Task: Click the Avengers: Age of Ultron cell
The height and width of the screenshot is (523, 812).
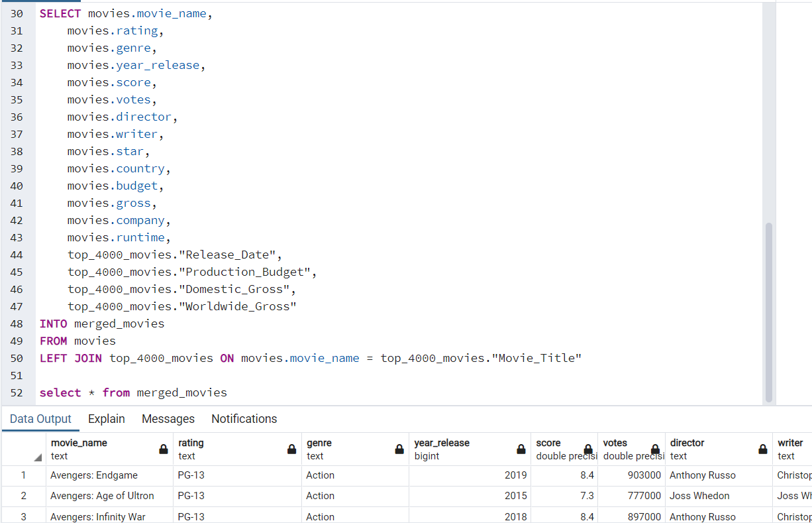Action: [109, 496]
